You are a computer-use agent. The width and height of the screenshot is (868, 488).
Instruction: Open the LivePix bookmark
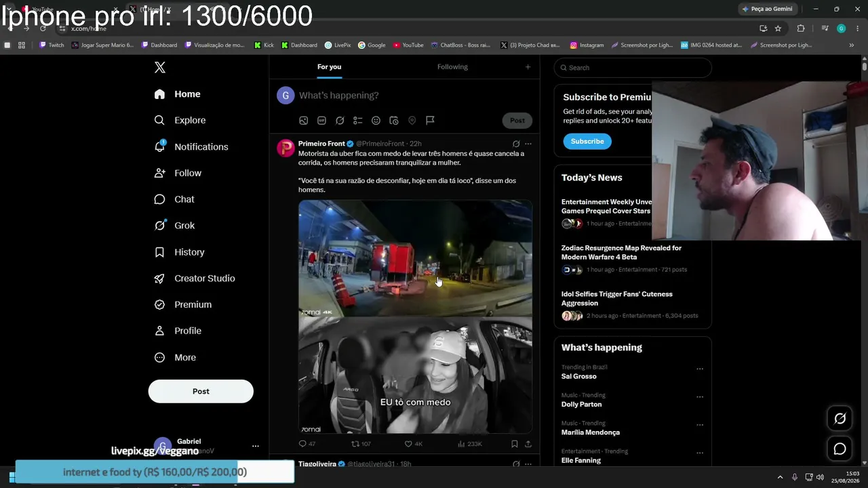coord(338,45)
